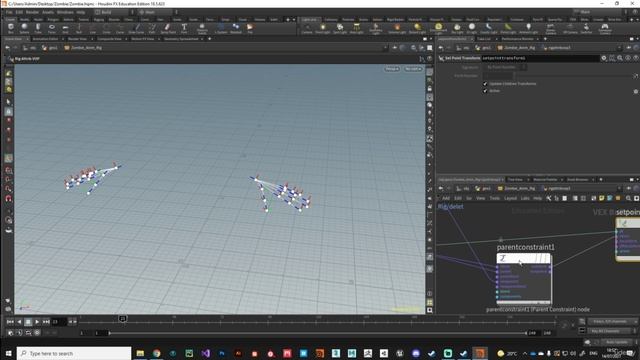Select the Spray Paint shelf tool
The height and width of the screenshot is (360, 640).
[x=168, y=28]
